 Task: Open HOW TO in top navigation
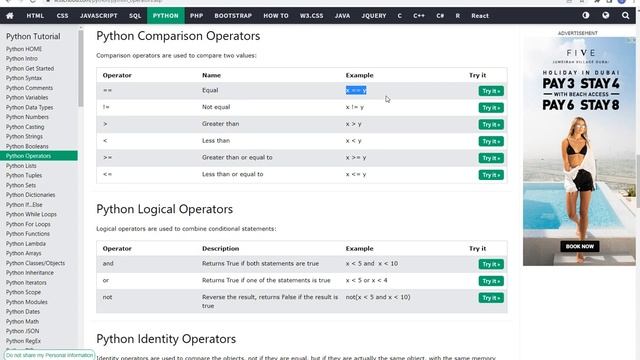click(276, 16)
